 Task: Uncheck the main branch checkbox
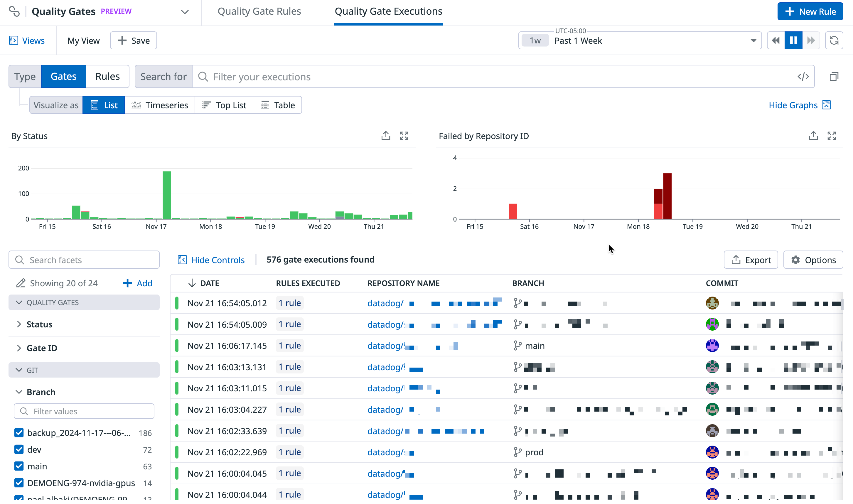tap(19, 466)
